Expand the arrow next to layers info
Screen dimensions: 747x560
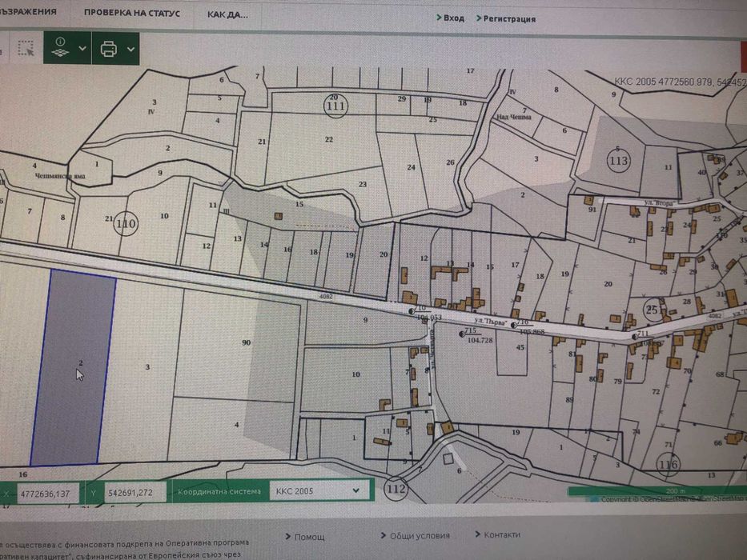pyautogui.click(x=82, y=49)
